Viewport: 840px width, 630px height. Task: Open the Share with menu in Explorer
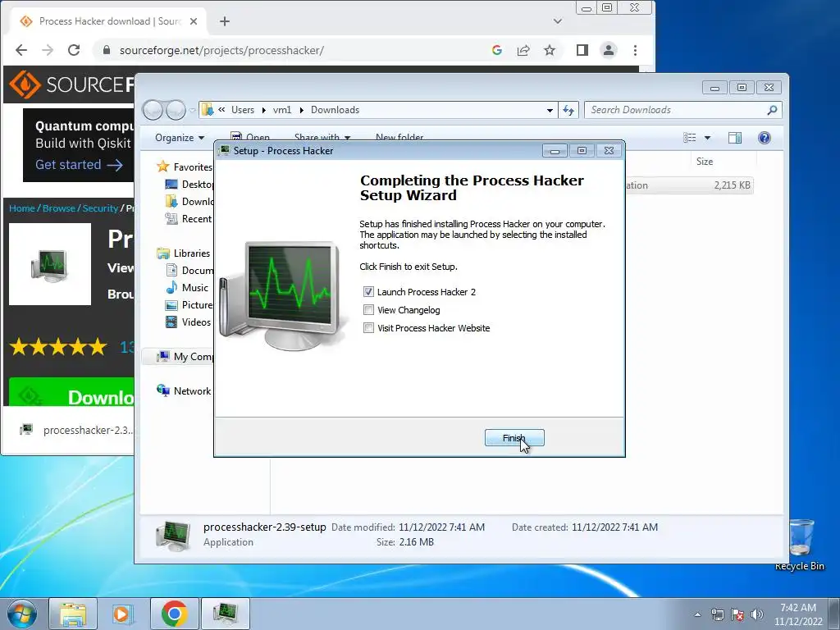click(x=322, y=138)
